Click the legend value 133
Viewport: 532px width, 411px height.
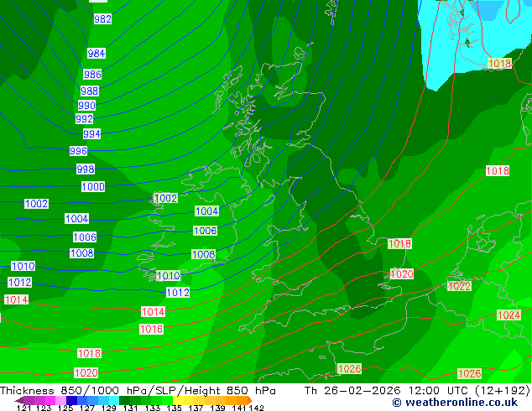[x=152, y=408]
